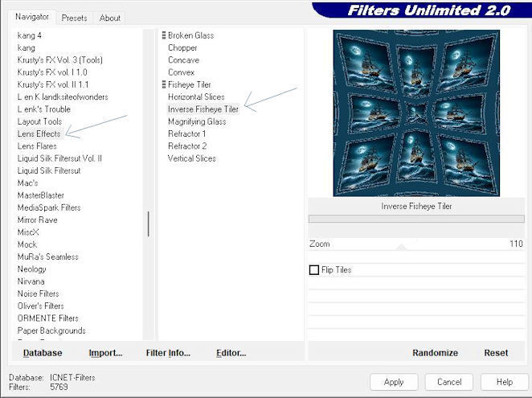Click the category list scrollbar thumb
532x398 pixels.
coord(148,224)
